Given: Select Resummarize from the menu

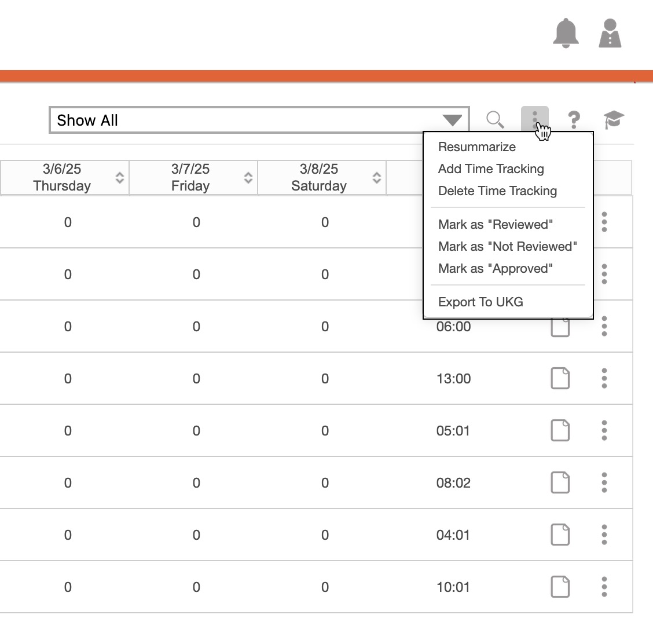Looking at the screenshot, I should pos(477,147).
